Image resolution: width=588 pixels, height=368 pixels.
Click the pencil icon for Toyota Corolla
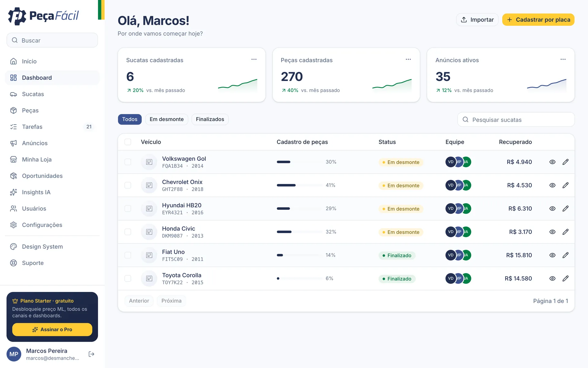565,278
